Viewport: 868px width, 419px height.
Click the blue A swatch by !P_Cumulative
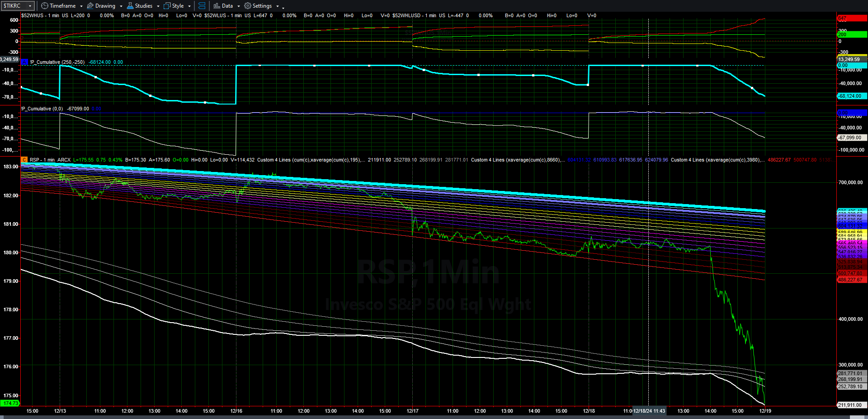click(x=24, y=62)
